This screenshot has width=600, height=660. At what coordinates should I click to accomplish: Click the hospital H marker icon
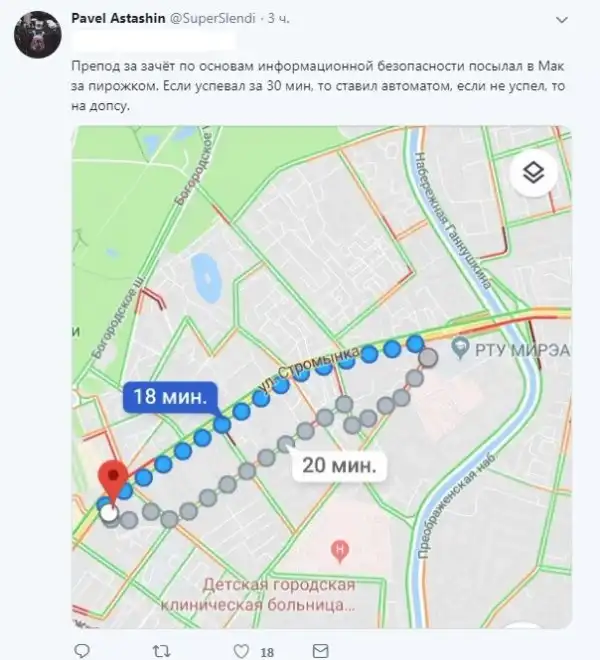click(x=340, y=551)
